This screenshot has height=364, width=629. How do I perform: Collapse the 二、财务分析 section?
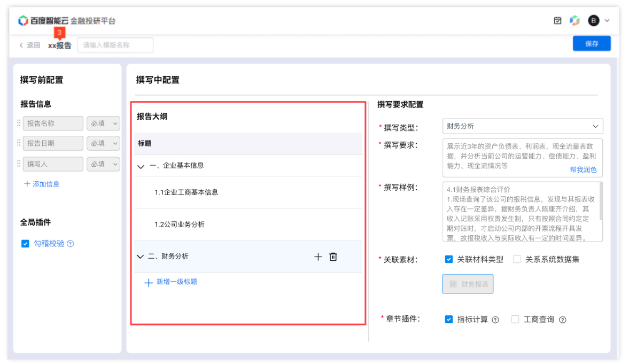(x=140, y=257)
